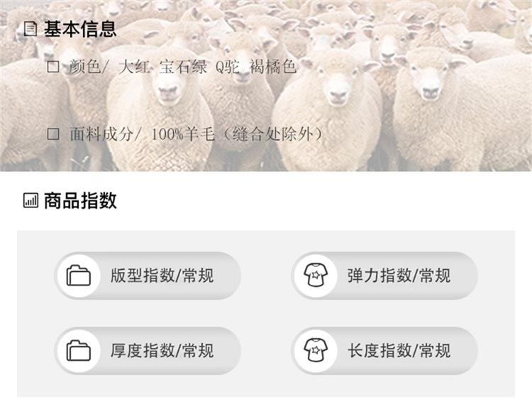Select the 弹力指数/常规 pill button
Image resolution: width=532 pixels, height=419 pixels.
point(384,276)
